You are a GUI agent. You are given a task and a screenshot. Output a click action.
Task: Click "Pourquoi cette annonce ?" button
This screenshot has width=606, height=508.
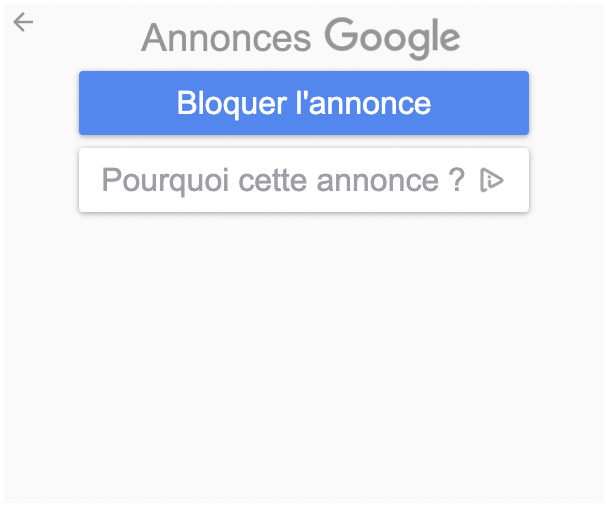coord(304,180)
